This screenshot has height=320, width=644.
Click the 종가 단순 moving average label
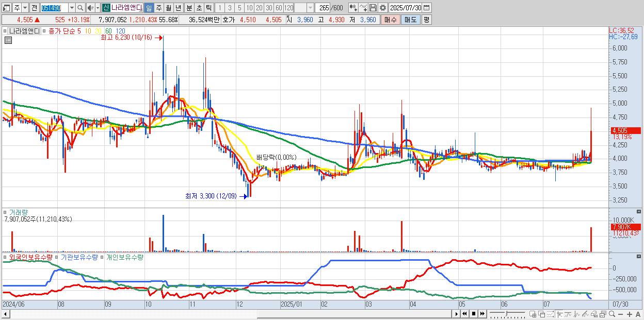(62, 31)
